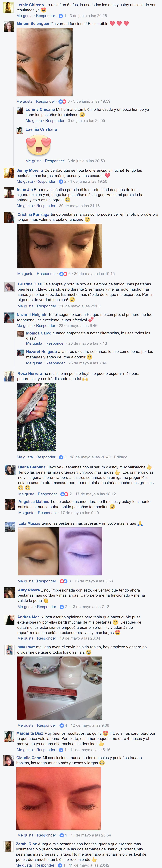Reply to Monica Calvo's comment
Image resolution: width=162 pixels, height=868 pixels.
[x=55, y=343]
